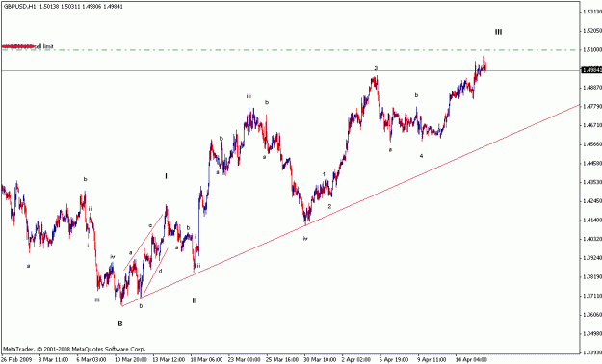Click the 1.36060 price axis label
602x364 pixels.
tap(592, 315)
